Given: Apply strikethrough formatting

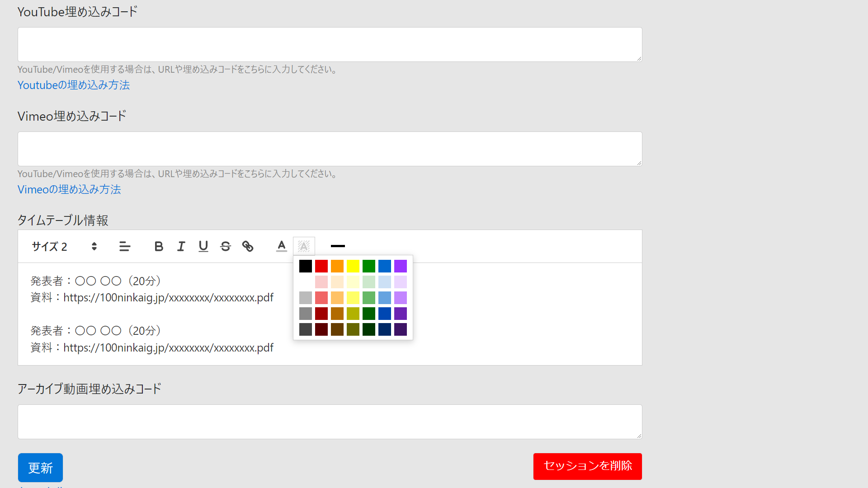Looking at the screenshot, I should pos(225,246).
